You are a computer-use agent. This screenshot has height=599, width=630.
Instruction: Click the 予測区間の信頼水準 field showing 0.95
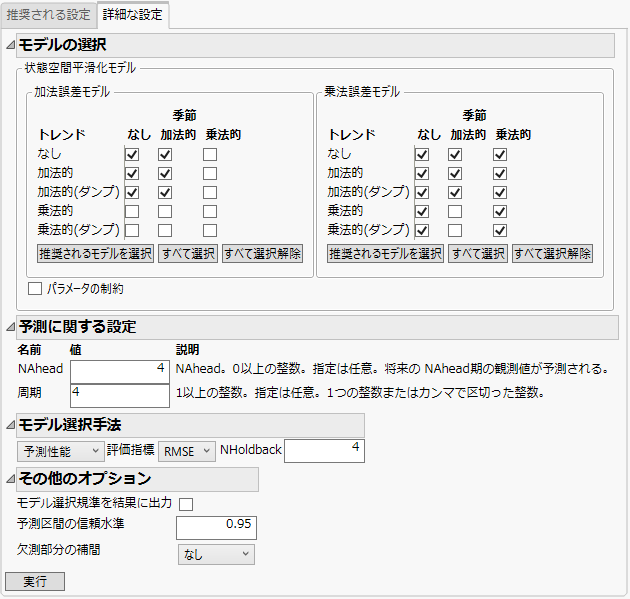click(216, 528)
